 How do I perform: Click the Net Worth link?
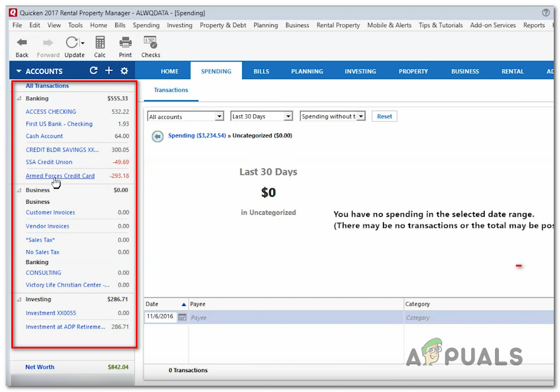pos(40,367)
